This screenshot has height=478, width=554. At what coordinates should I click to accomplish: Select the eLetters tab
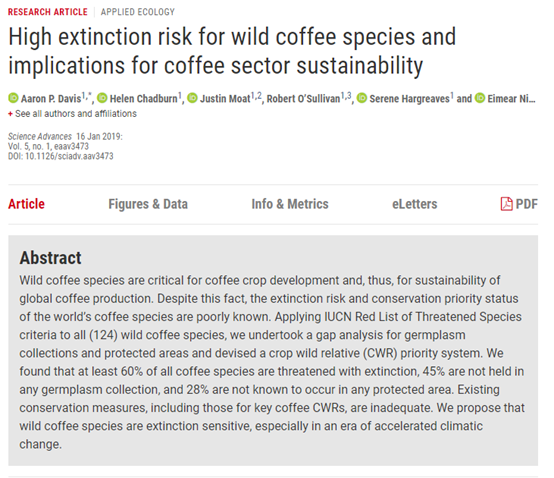coord(415,204)
